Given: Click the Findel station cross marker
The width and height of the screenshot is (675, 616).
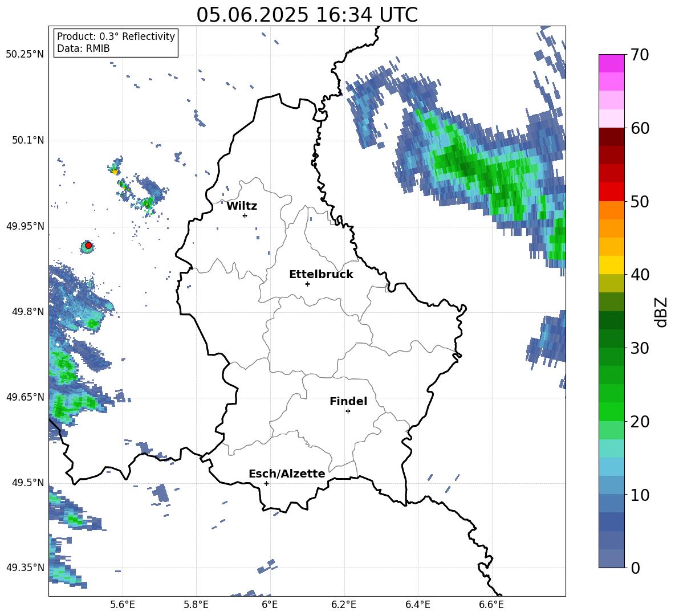Looking at the screenshot, I should point(348,411).
